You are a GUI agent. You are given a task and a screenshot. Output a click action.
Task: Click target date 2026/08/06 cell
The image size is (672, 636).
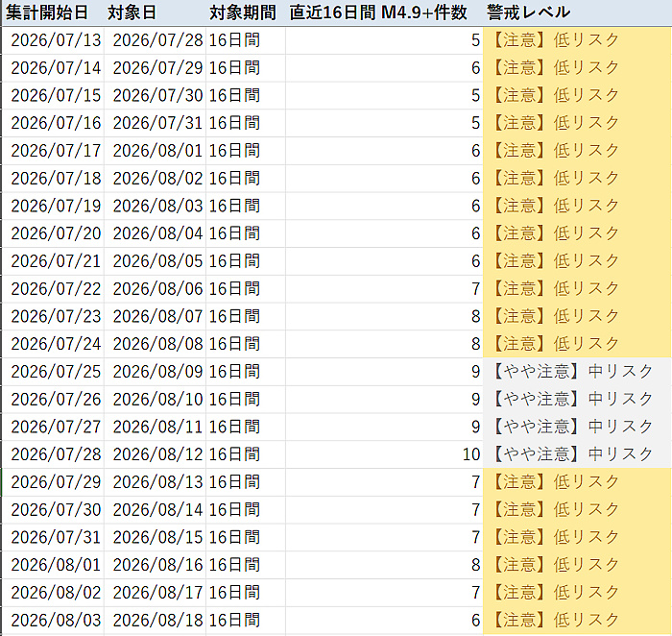[x=155, y=288]
